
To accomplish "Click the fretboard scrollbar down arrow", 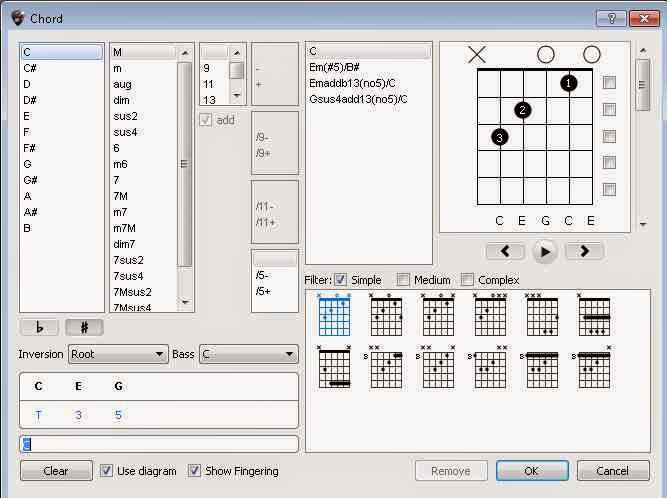I will pos(643,224).
